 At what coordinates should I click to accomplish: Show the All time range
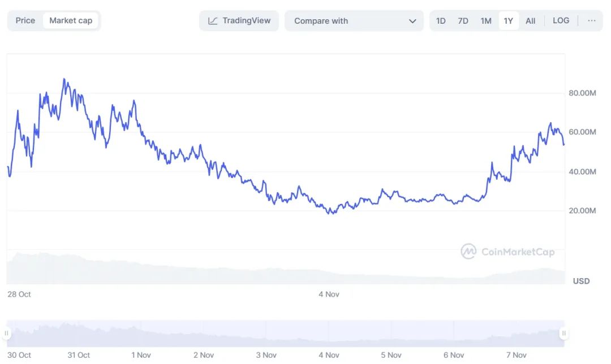coord(530,21)
